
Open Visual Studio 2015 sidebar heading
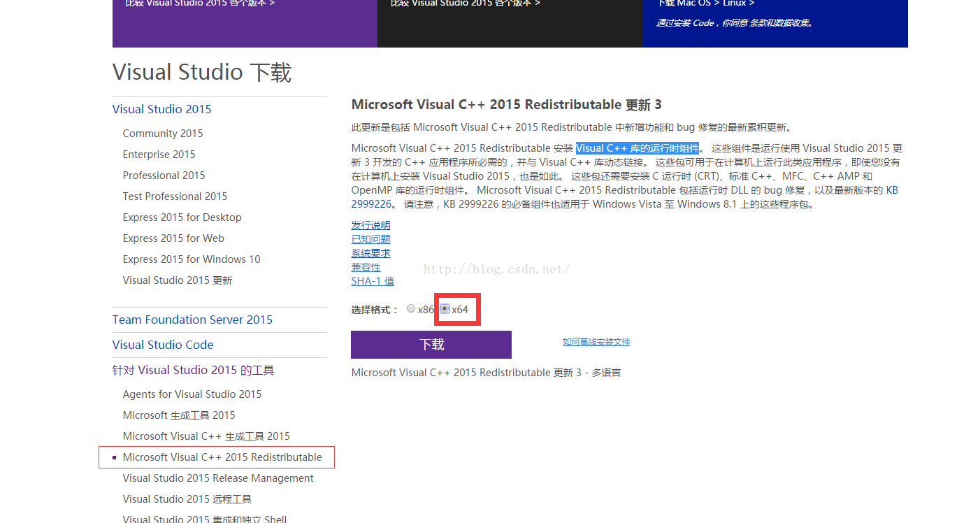pyautogui.click(x=161, y=109)
